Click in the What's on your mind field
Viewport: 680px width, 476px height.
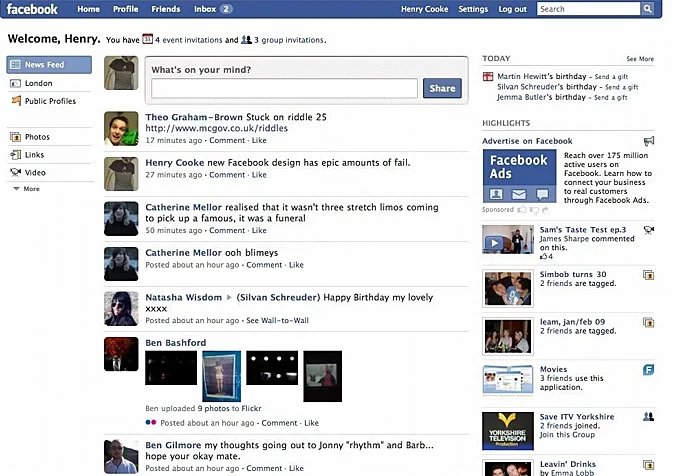[x=284, y=88]
